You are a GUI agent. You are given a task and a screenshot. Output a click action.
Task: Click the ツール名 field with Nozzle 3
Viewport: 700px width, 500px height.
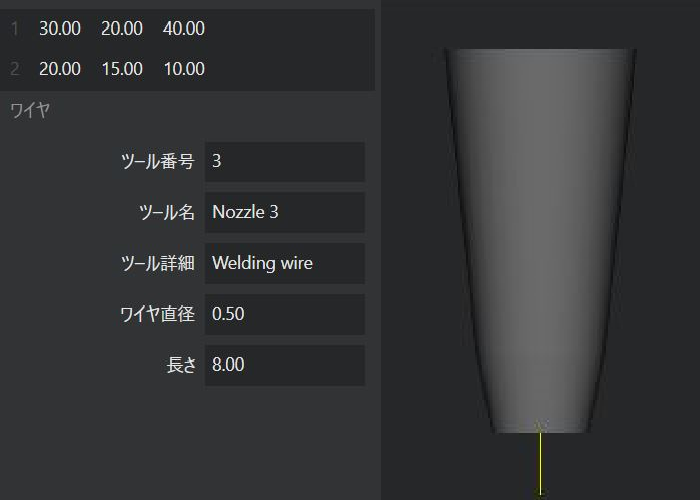285,212
